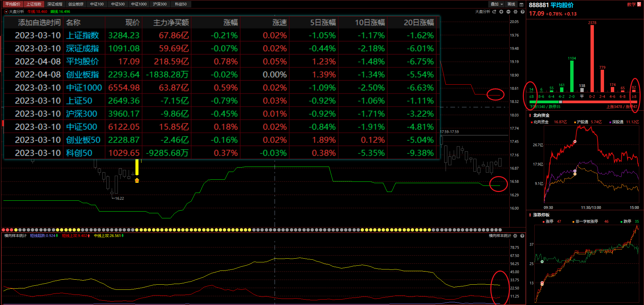The width and height of the screenshot is (644, 305).
Task: Click the 熊线:16.496 indicator value
Action: [60, 12]
